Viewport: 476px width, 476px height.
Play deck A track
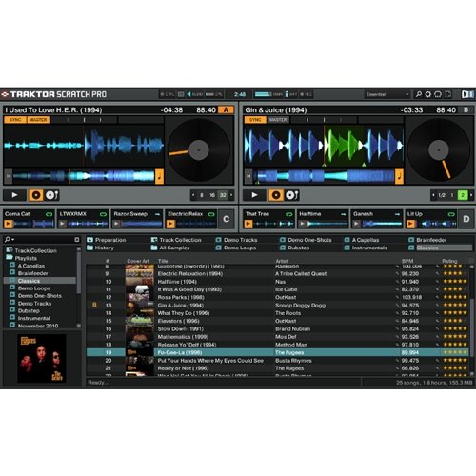14,195
